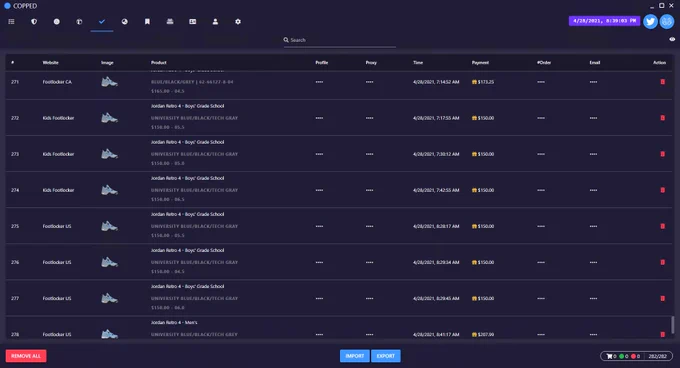
Task: Click the time 4/28/2021, 8:28:17 AM
Action: coord(436,226)
